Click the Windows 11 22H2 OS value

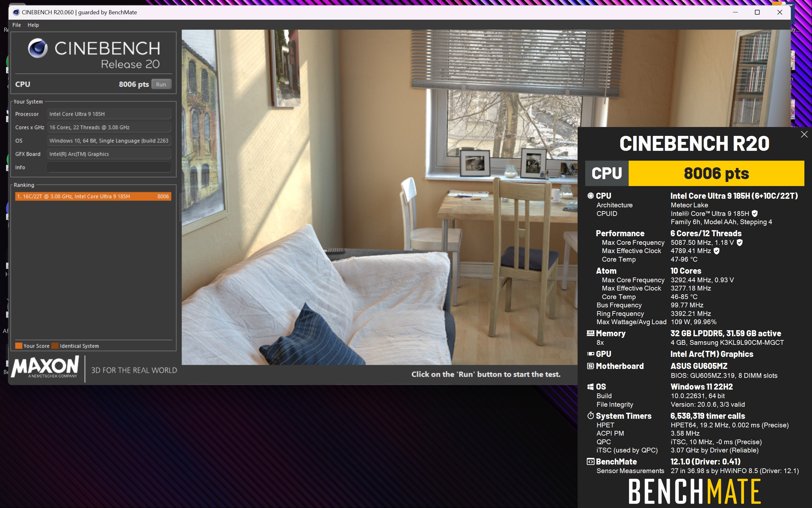pos(701,387)
